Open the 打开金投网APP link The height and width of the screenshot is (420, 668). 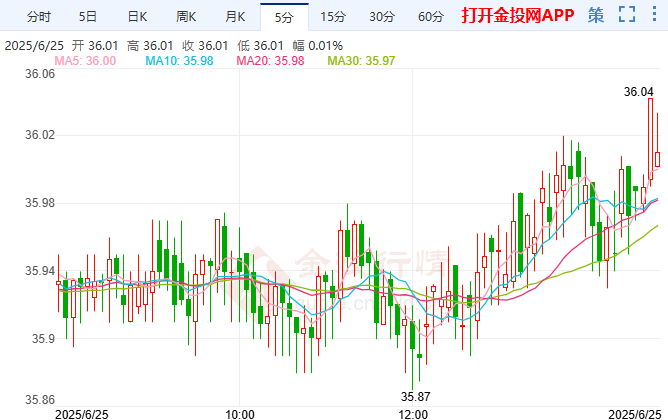(516, 15)
